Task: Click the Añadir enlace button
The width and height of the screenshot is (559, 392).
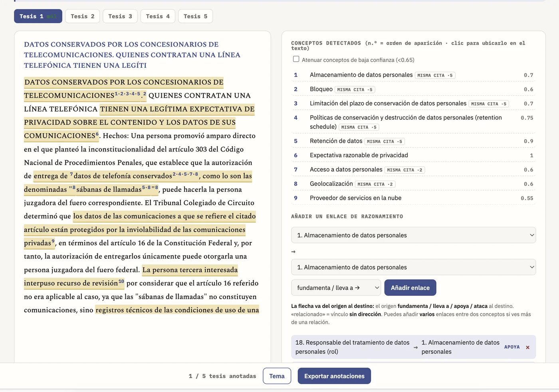Action: pos(410,288)
